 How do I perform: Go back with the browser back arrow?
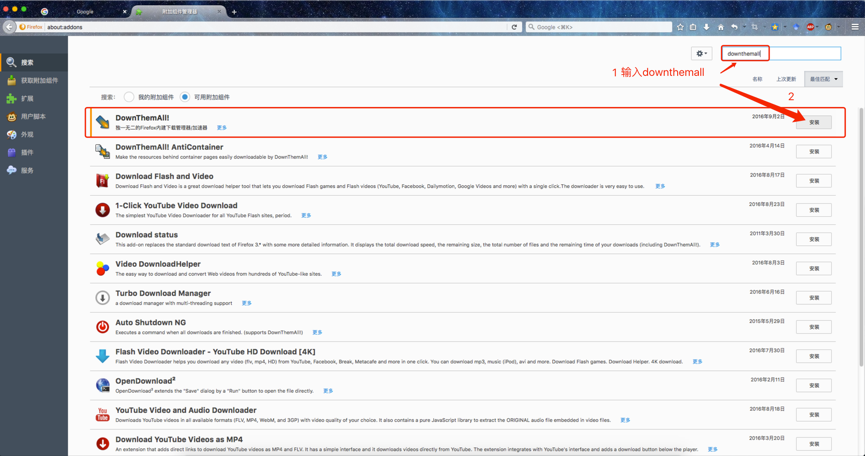pos(9,26)
